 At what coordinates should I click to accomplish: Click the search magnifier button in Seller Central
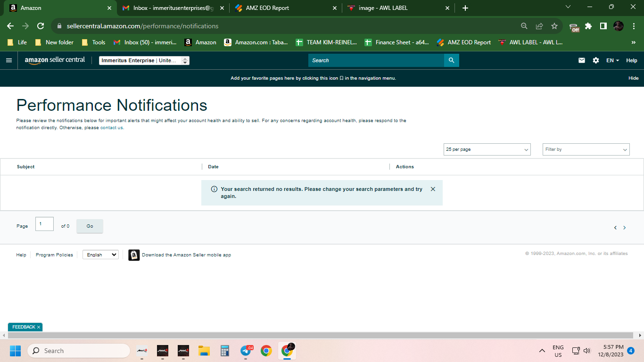[451, 60]
